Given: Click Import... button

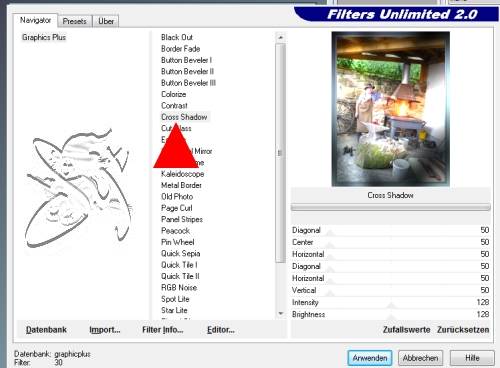Looking at the screenshot, I should pos(105,330).
